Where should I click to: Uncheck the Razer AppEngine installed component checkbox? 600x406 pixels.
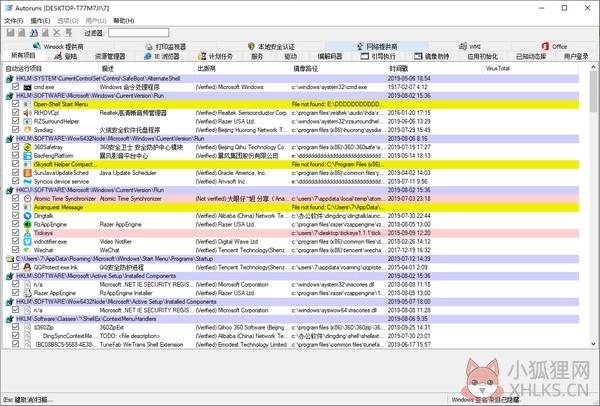click(15, 292)
